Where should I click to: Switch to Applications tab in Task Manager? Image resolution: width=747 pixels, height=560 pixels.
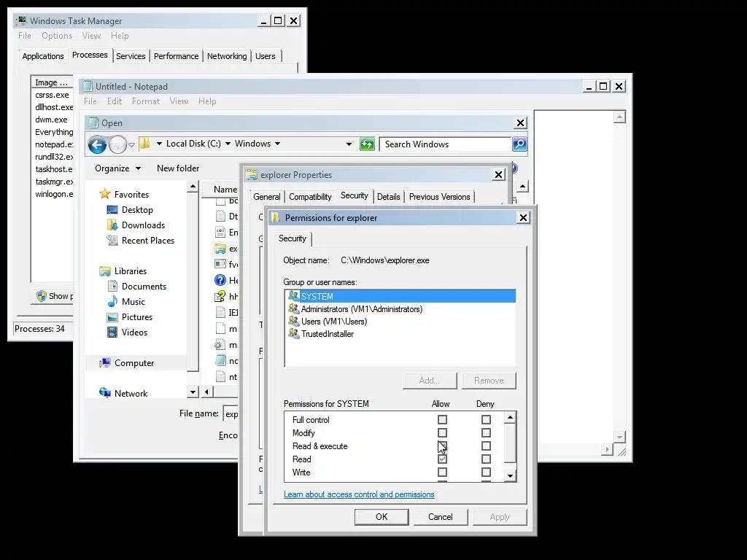[43, 56]
